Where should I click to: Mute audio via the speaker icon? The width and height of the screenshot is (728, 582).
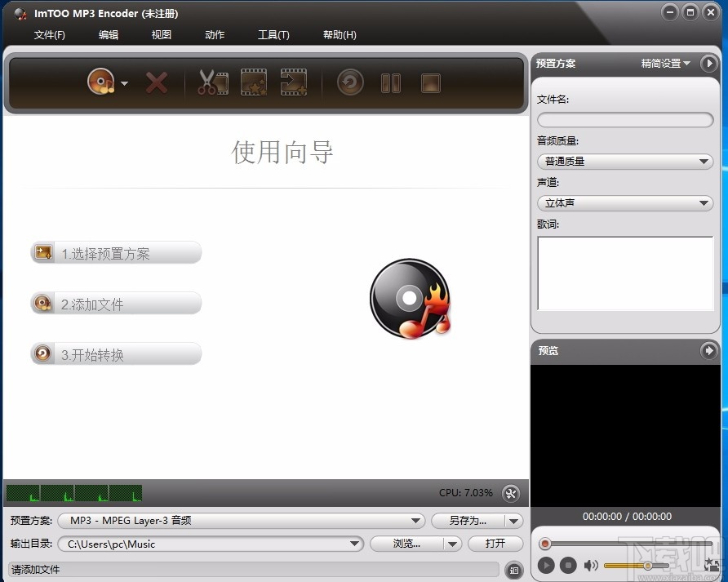click(x=592, y=566)
